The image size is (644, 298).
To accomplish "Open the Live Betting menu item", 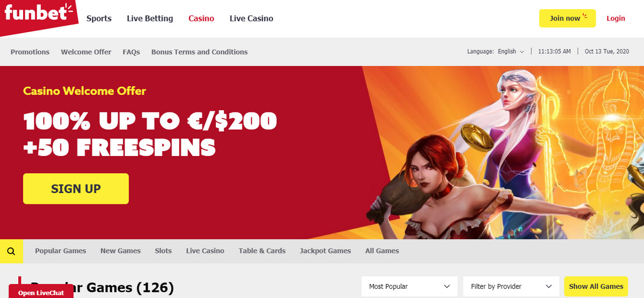I will pos(150,18).
